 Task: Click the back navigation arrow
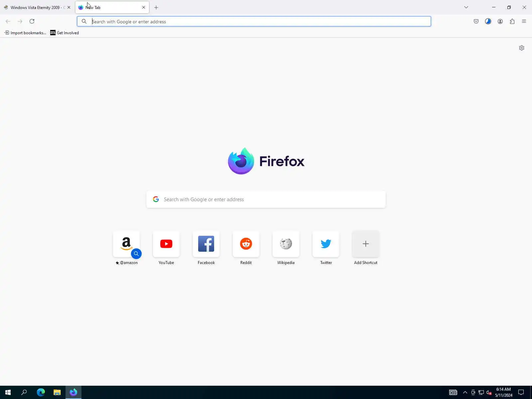click(x=8, y=21)
